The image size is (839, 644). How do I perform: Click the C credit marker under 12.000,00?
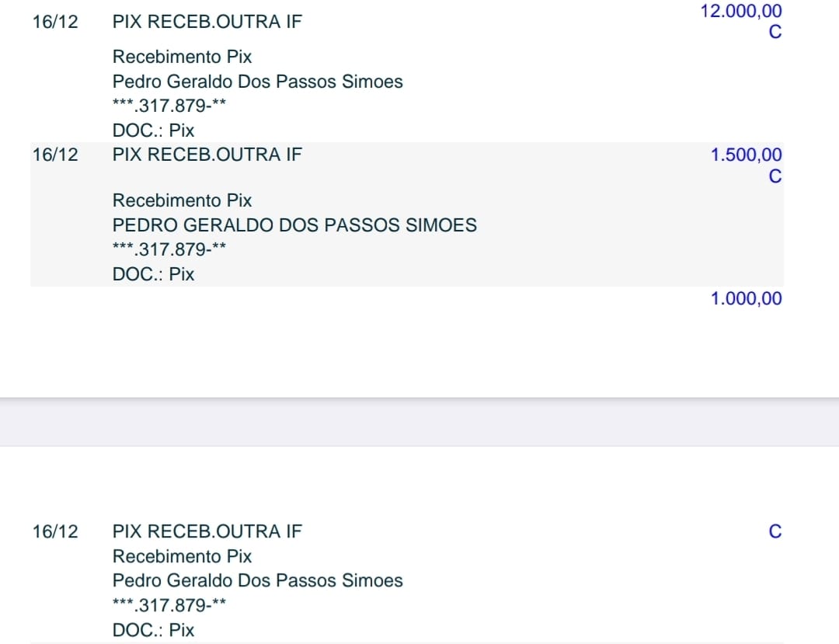point(775,33)
